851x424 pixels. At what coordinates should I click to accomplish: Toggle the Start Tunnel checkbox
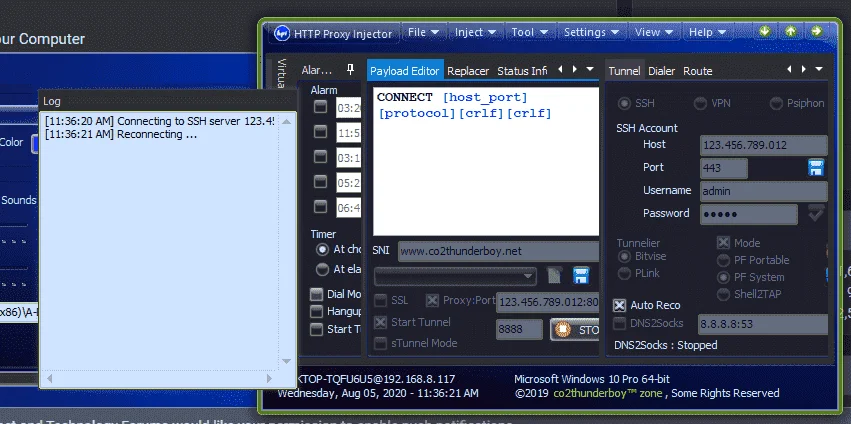(380, 322)
